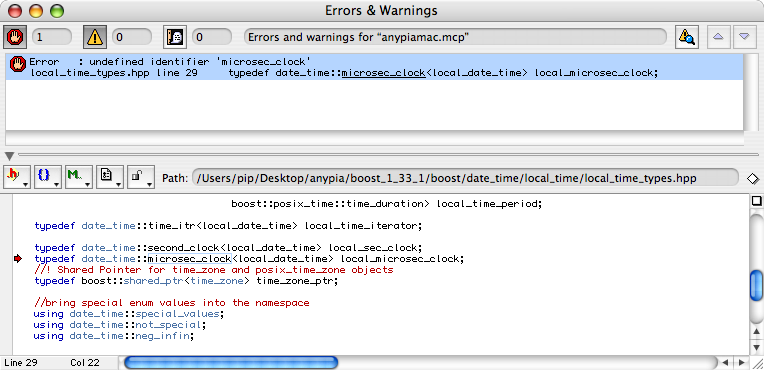Open the header files popup menu
The width and height of the screenshot is (764, 370).
(17, 177)
